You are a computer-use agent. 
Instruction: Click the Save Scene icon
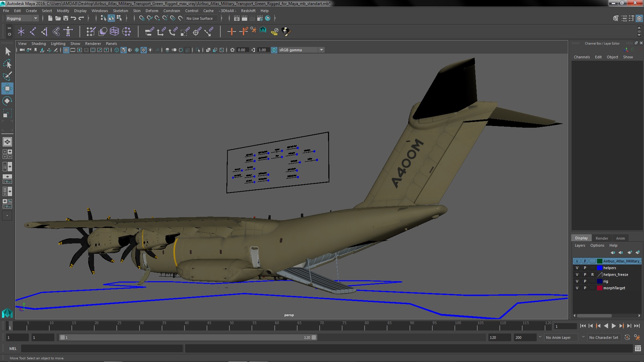click(x=66, y=18)
